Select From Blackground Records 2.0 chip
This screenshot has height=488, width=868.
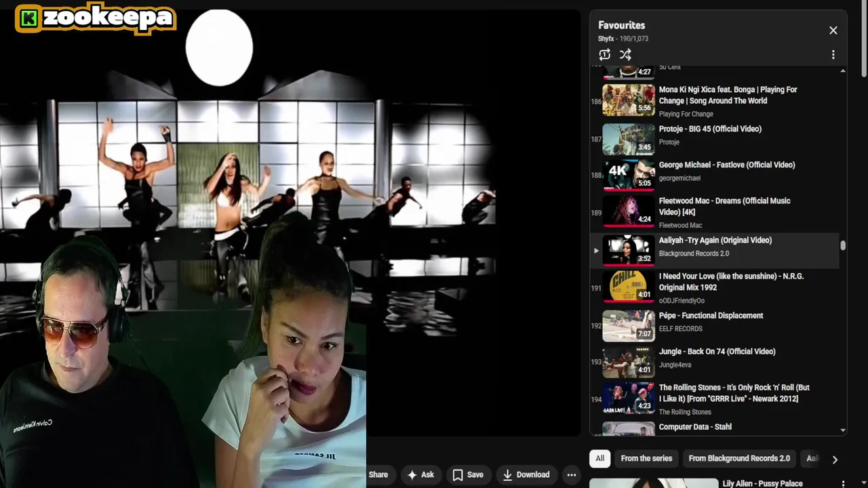(x=739, y=459)
